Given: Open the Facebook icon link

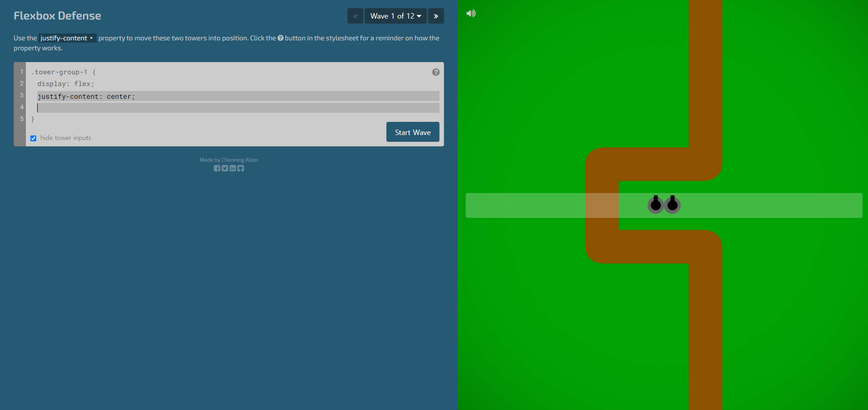Looking at the screenshot, I should pyautogui.click(x=217, y=169).
